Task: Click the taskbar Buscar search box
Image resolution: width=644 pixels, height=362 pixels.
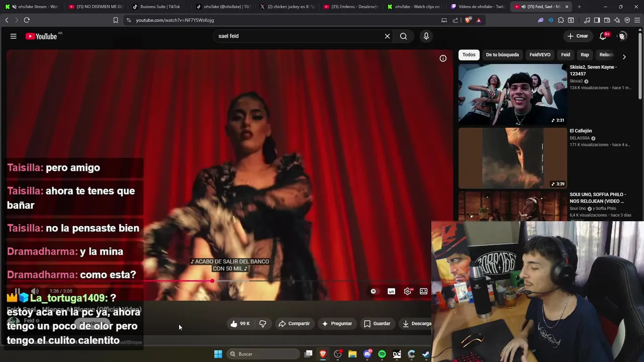Action: 264,354
